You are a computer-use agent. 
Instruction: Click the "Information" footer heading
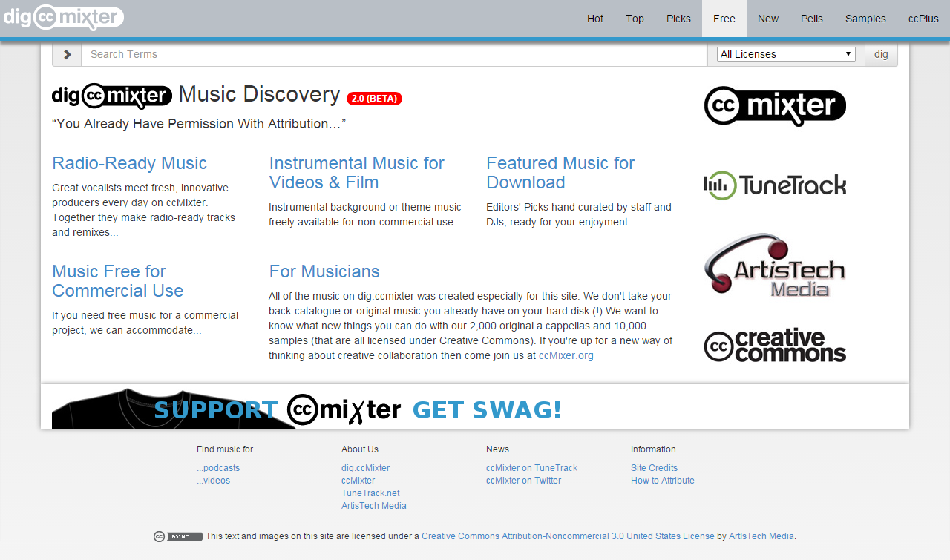[x=653, y=449]
